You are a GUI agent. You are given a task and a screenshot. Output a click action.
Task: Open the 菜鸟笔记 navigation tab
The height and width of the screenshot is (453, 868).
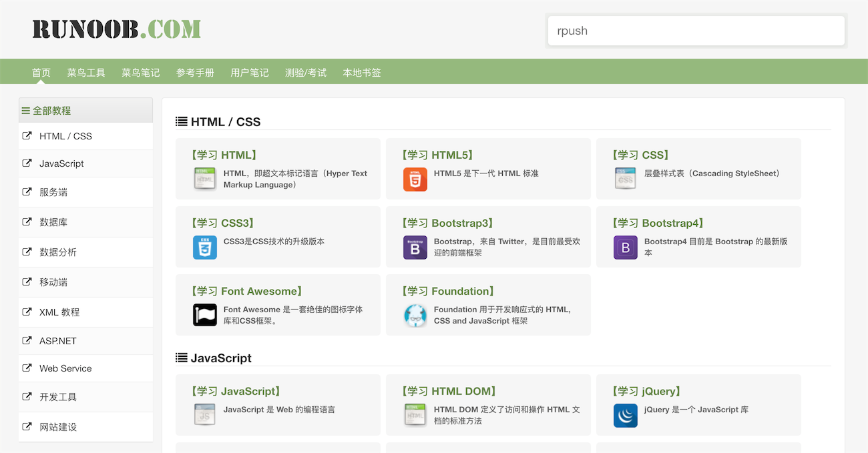[x=141, y=73]
